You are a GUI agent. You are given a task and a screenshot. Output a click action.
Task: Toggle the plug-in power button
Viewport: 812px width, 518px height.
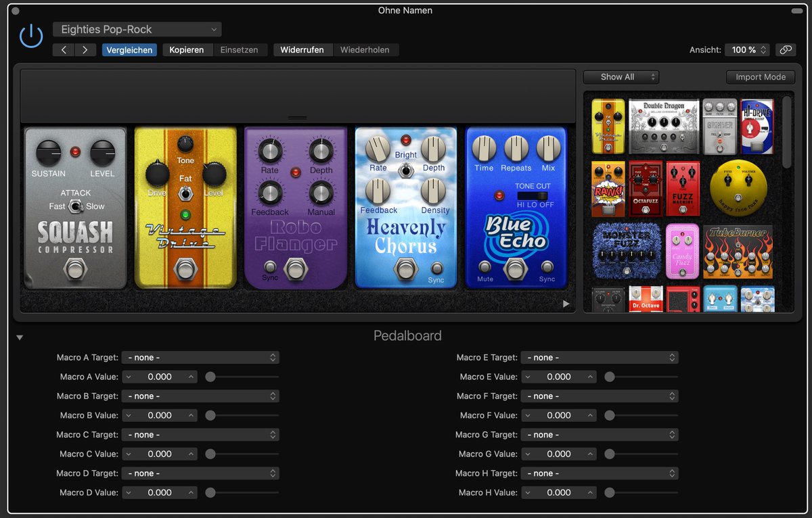coord(31,36)
